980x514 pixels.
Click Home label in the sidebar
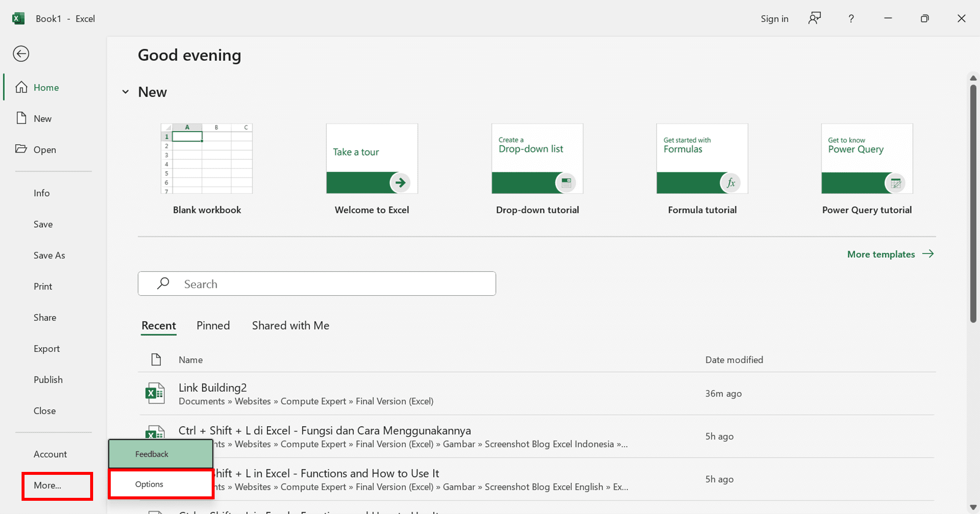pos(46,88)
